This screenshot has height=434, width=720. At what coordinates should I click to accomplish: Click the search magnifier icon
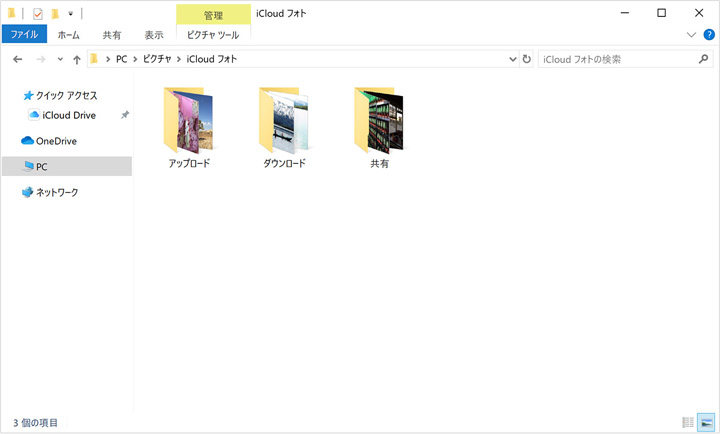tap(703, 59)
